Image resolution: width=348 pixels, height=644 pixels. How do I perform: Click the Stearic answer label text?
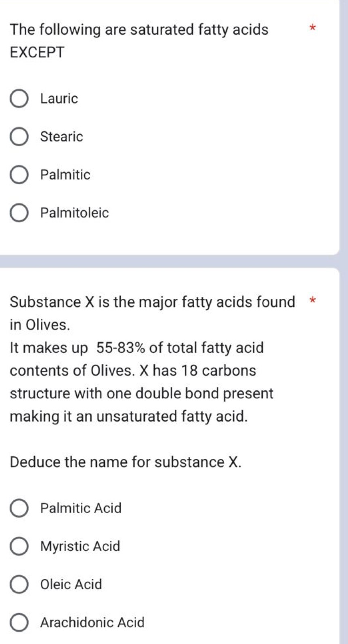pos(61,137)
